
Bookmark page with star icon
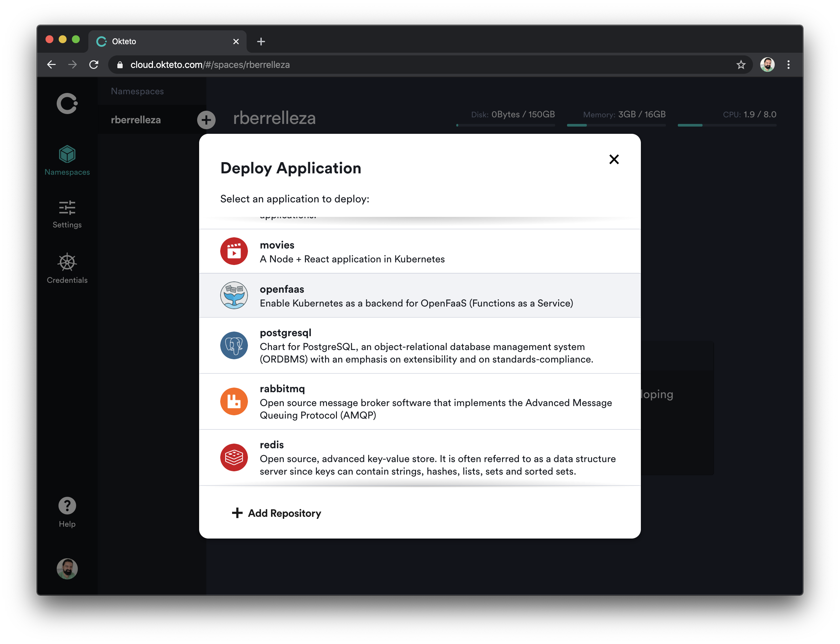pyautogui.click(x=741, y=64)
